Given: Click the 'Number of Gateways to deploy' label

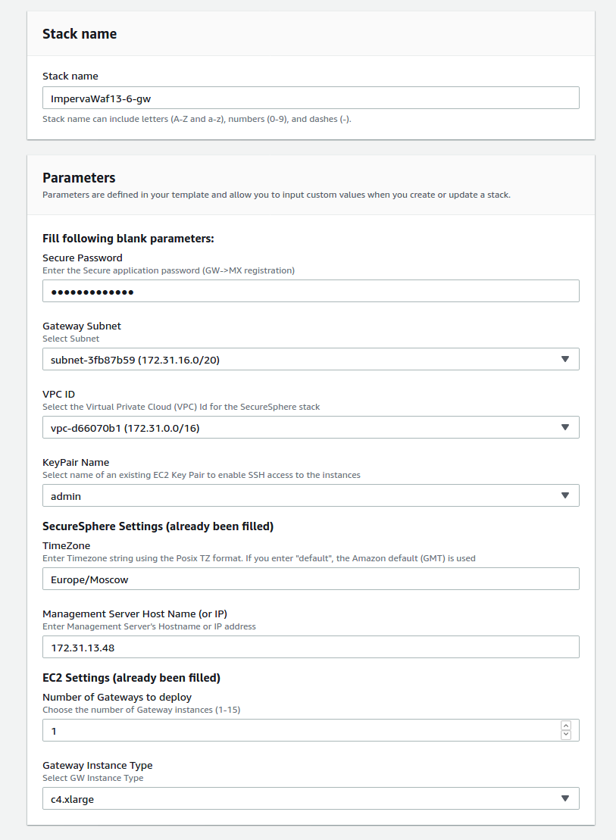Looking at the screenshot, I should (x=117, y=697).
